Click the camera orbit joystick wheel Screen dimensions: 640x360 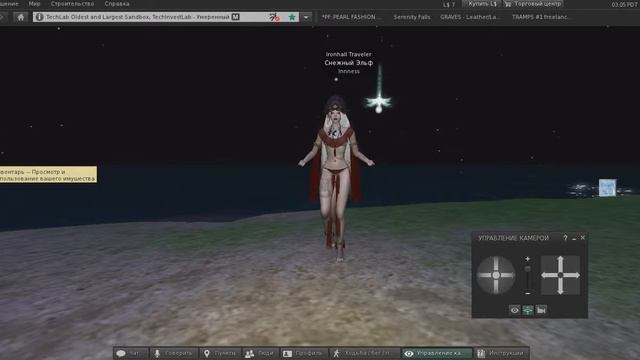pyautogui.click(x=496, y=275)
